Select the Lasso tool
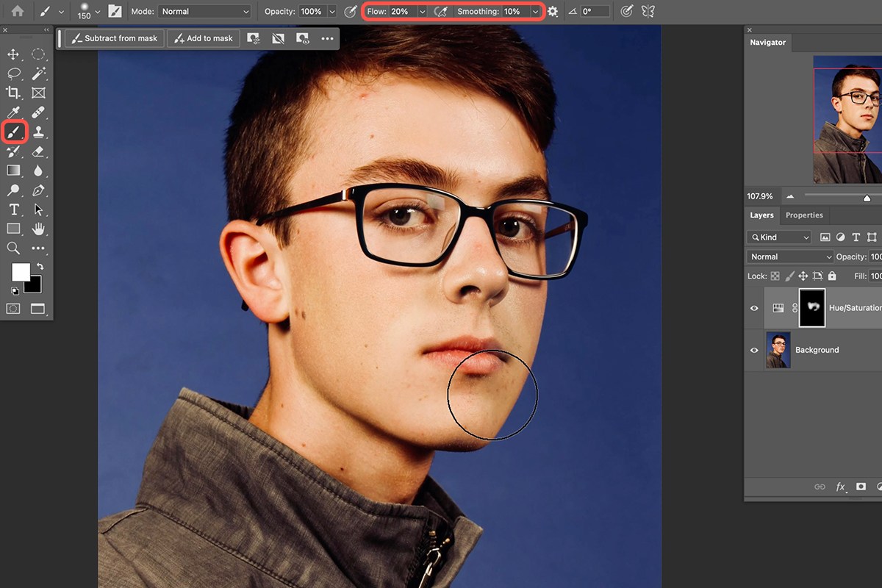882x588 pixels. (x=13, y=73)
